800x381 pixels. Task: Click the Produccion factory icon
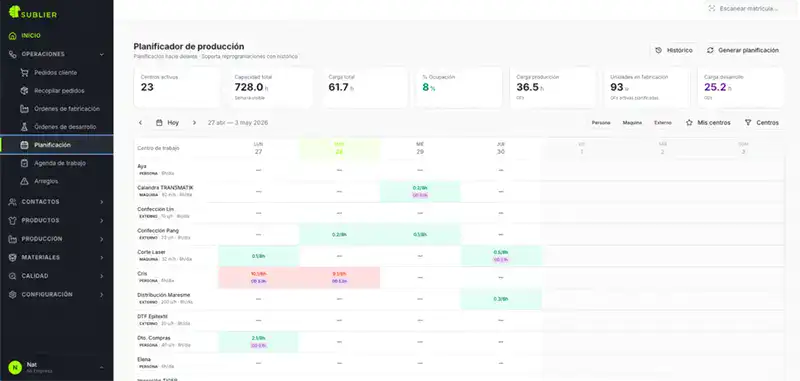pyautogui.click(x=13, y=239)
